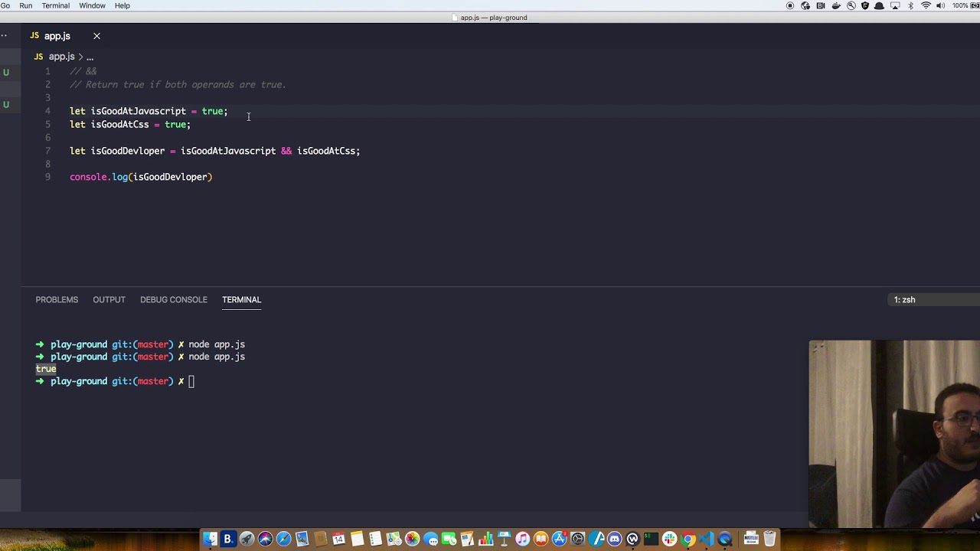
Task: Select the app.js editor tab
Action: (x=57, y=36)
